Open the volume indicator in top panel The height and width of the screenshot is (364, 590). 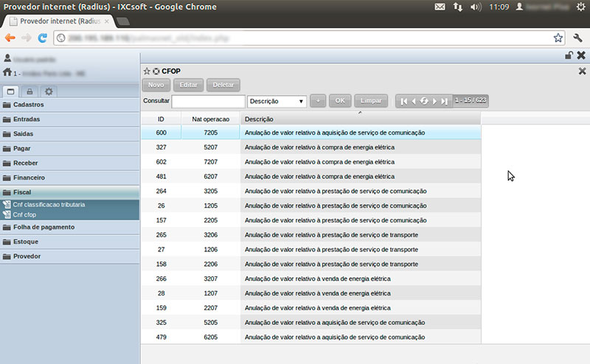tap(476, 7)
